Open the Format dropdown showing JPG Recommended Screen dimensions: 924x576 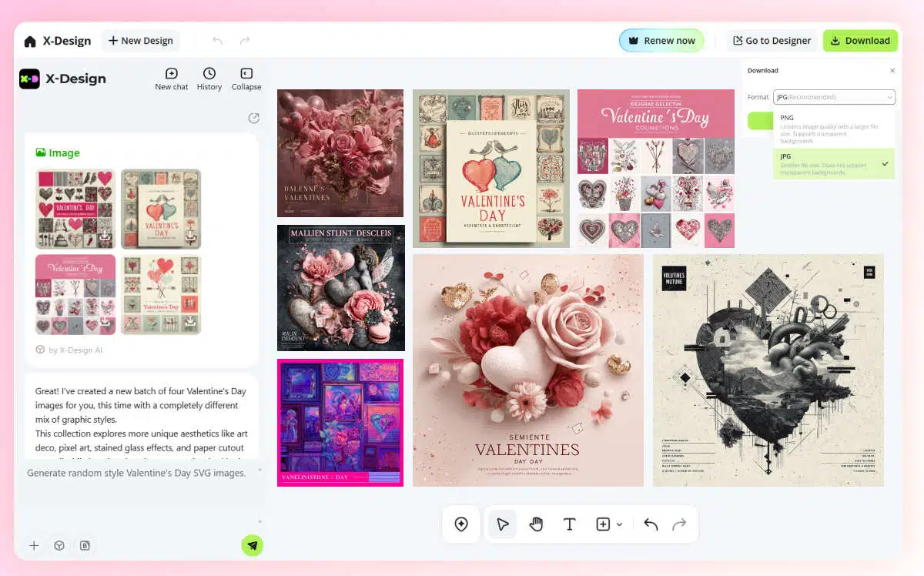coord(834,97)
